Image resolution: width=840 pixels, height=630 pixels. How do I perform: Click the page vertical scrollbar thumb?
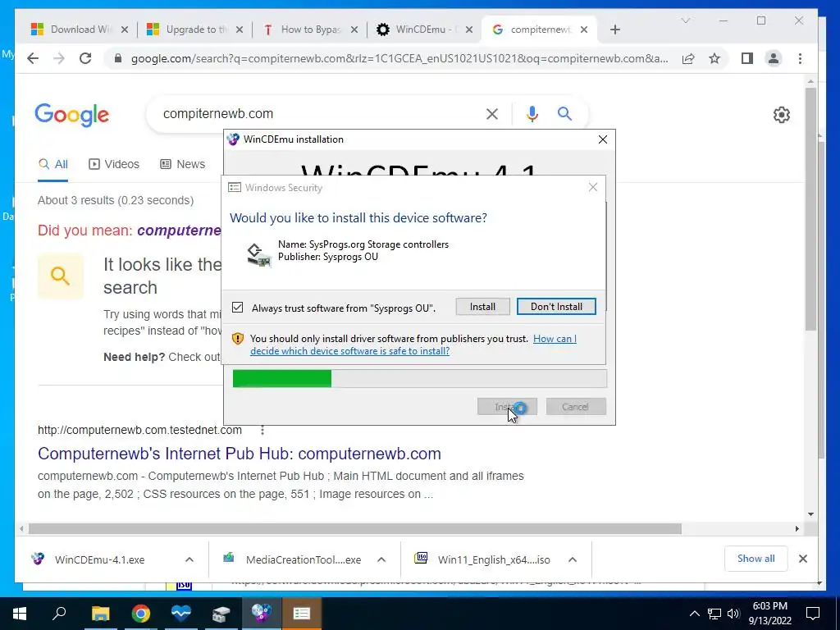click(810, 209)
